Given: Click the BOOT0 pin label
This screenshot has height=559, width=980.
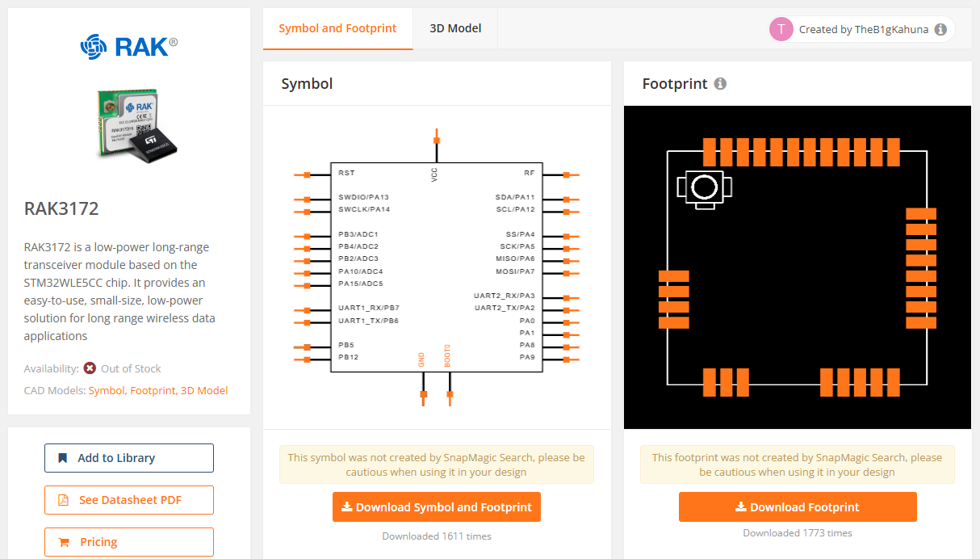Looking at the screenshot, I should (447, 355).
